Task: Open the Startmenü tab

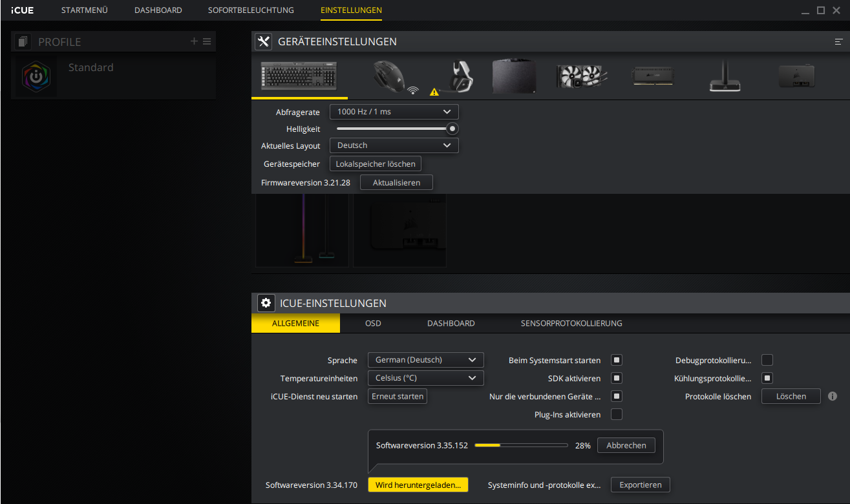Action: [84, 10]
